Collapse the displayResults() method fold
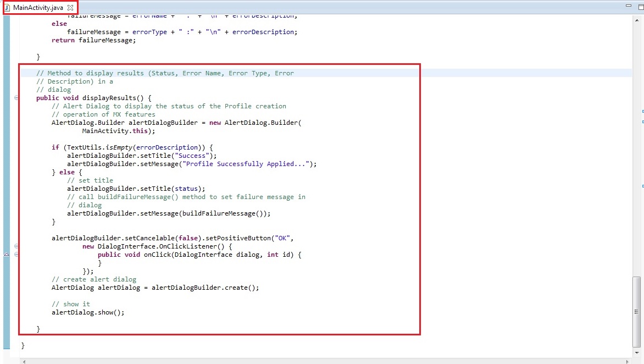644x364 pixels. click(16, 98)
